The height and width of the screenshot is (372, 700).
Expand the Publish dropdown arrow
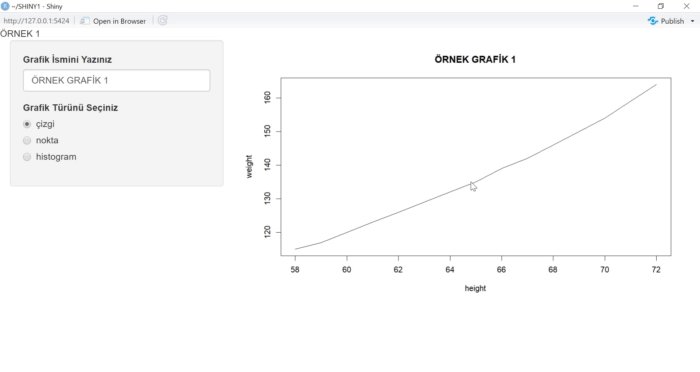point(692,21)
